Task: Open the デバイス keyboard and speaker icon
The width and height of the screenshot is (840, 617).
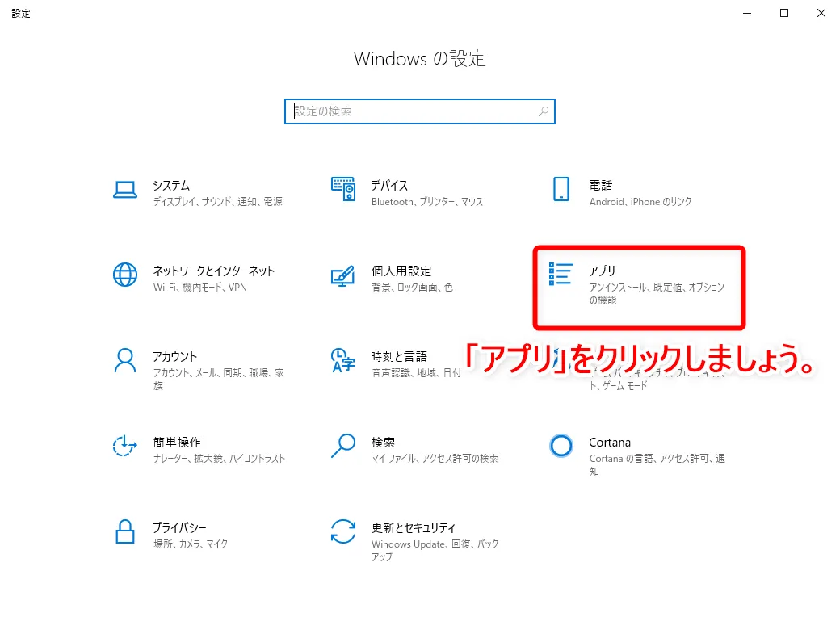Action: tap(342, 188)
